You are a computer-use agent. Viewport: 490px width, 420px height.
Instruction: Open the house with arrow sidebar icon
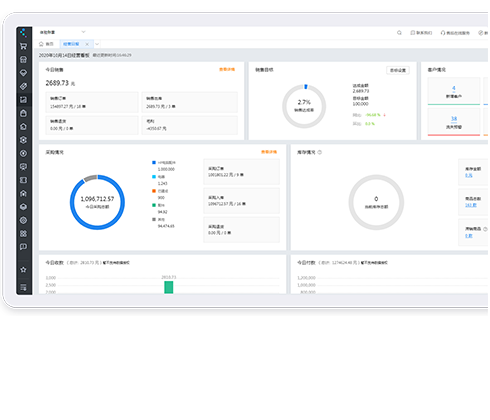coord(23,127)
